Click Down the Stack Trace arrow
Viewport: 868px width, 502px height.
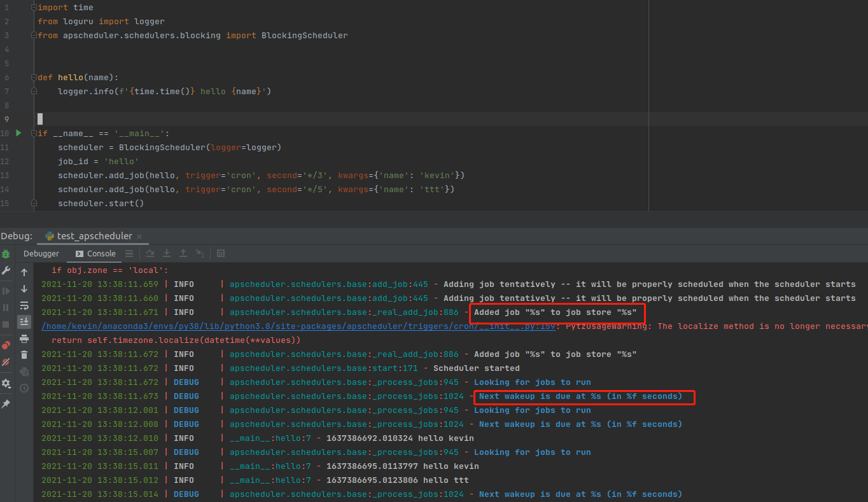pyautogui.click(x=24, y=289)
